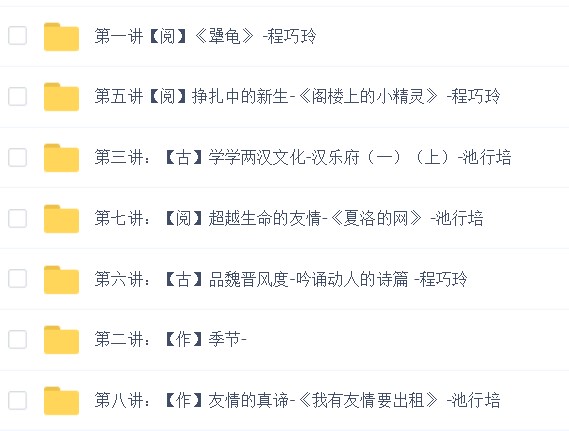569x431 pixels.
Task: Click folder name 第五讲 挣扎中的新生-《阁楼上的小精灵》
Action: click(297, 97)
